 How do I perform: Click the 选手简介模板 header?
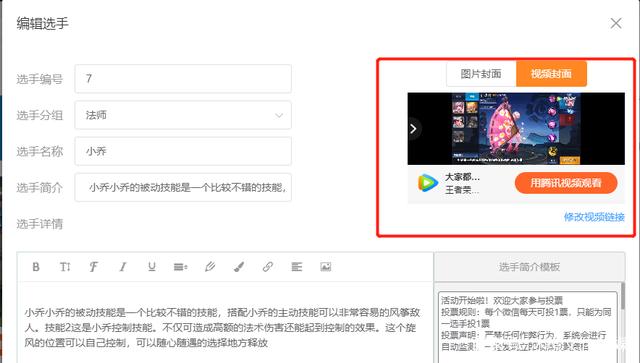point(529,267)
